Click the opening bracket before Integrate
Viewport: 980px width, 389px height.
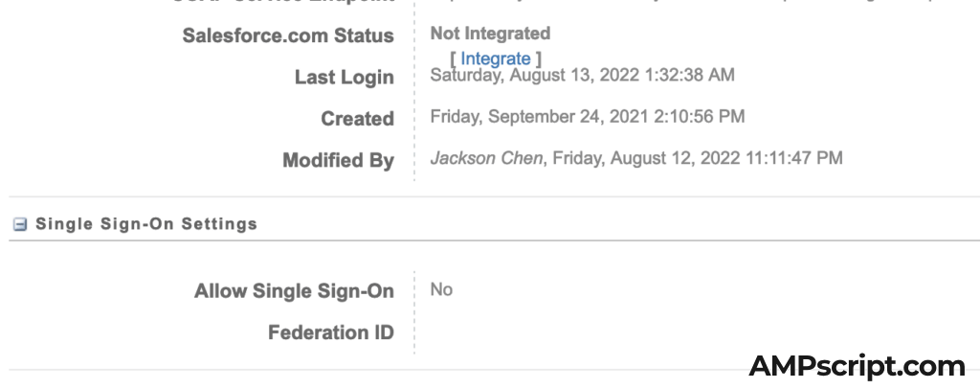[x=453, y=59]
